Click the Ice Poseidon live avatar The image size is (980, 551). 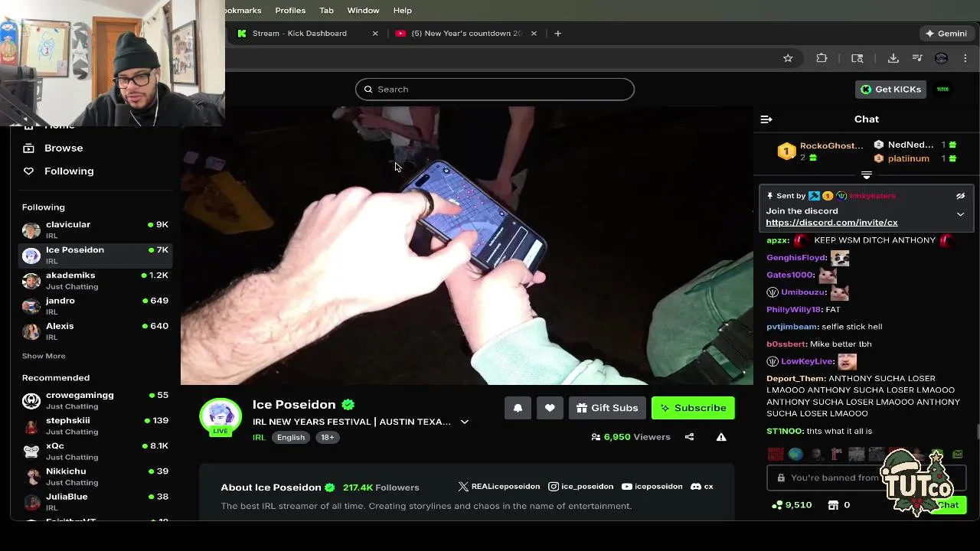[x=220, y=417]
